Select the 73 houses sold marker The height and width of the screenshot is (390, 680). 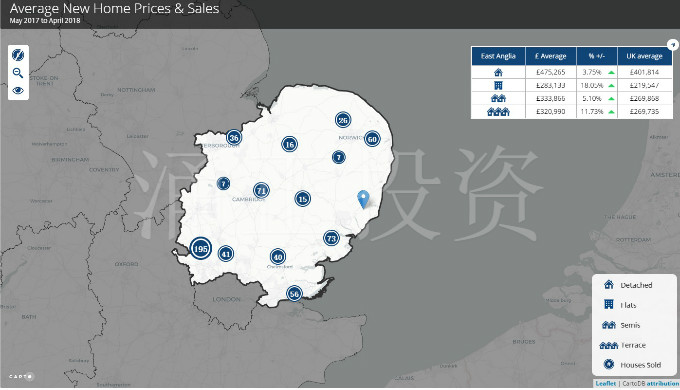click(331, 238)
